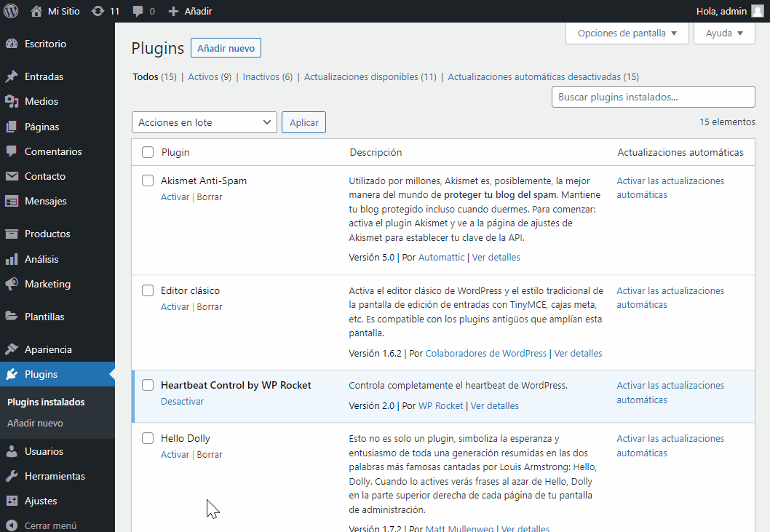
Task: Click the Añadir nuevo button by Plugins title
Action: (226, 48)
